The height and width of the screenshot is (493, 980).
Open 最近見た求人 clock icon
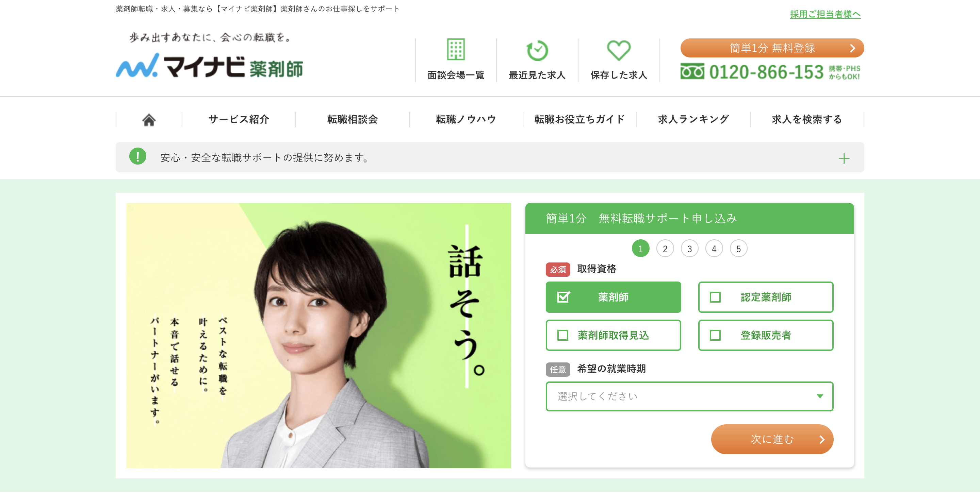[537, 50]
